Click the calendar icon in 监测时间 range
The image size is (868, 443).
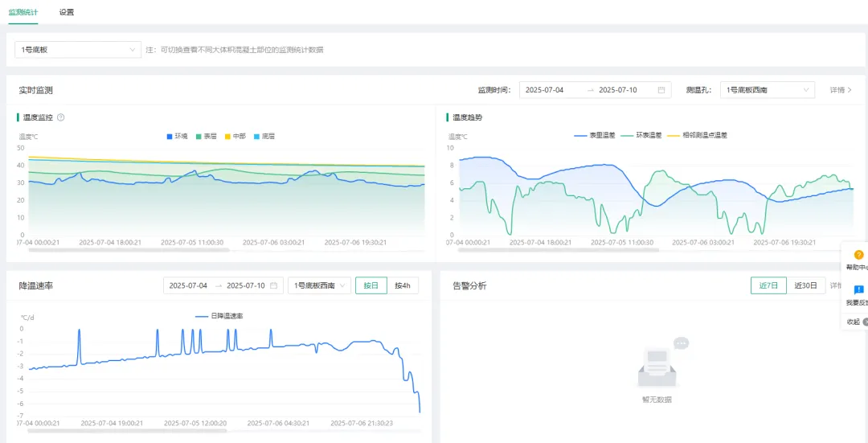pyautogui.click(x=661, y=90)
